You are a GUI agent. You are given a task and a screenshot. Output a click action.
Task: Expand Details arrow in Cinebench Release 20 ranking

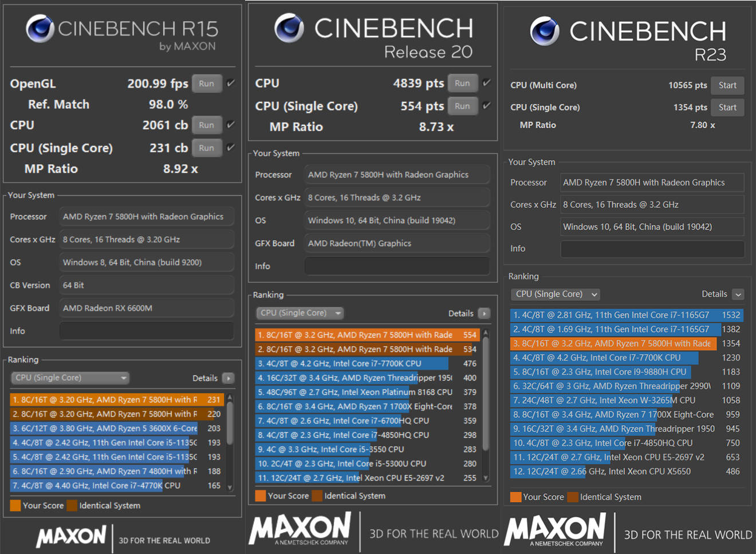tap(485, 314)
